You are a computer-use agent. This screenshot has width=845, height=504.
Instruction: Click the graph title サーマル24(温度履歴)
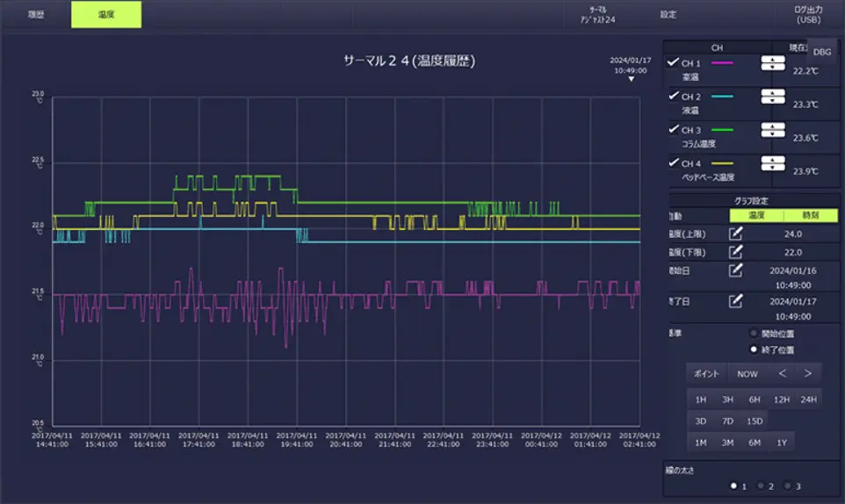tap(409, 61)
